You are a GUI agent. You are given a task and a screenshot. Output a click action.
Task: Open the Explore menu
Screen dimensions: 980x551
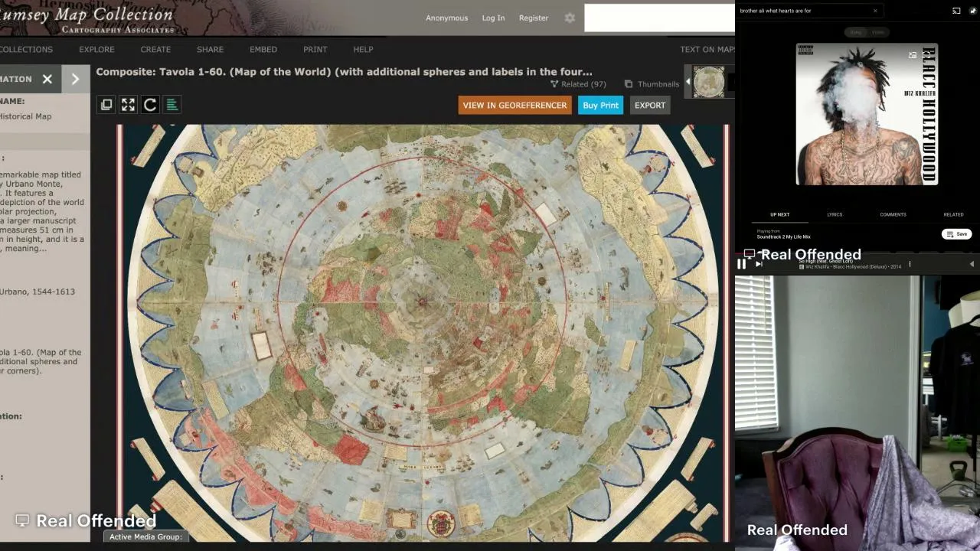click(96, 49)
